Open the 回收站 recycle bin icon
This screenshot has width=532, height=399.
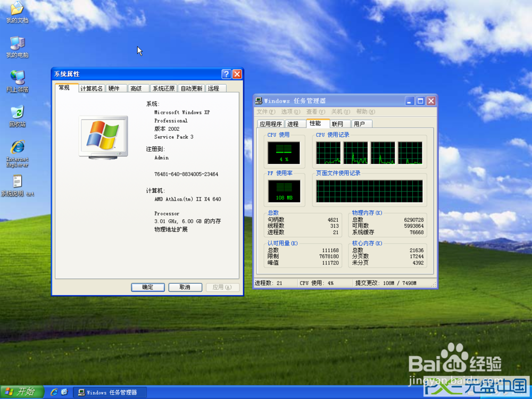17,116
